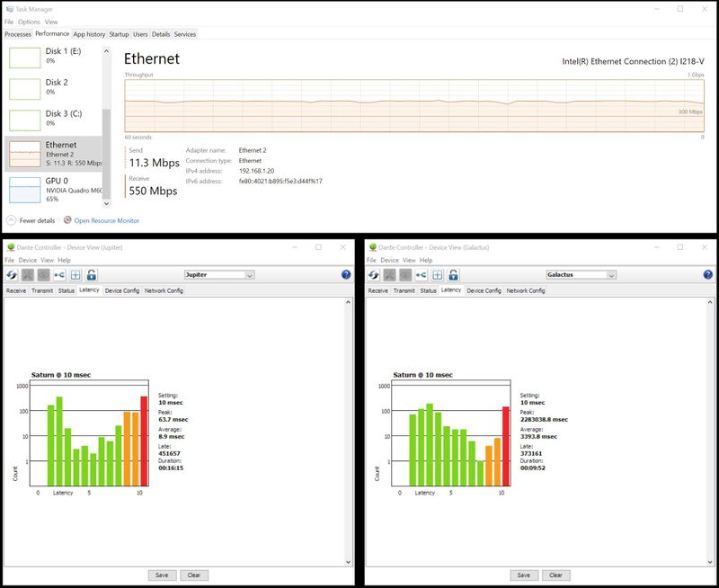Open the Options menu in Task Manager
Screen dimensions: 719x588
point(29,22)
